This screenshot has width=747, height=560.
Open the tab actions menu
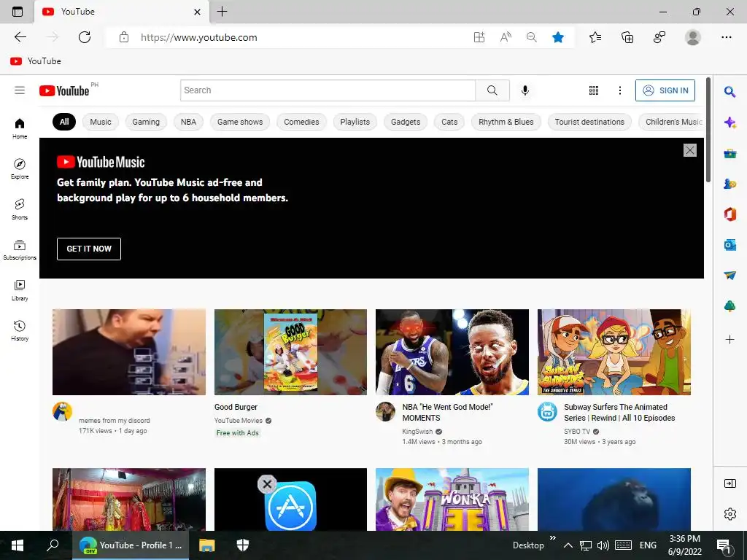pos(18,12)
